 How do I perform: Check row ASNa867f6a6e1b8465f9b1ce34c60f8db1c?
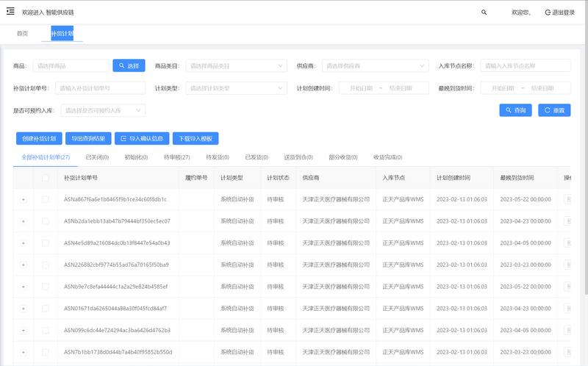46,199
